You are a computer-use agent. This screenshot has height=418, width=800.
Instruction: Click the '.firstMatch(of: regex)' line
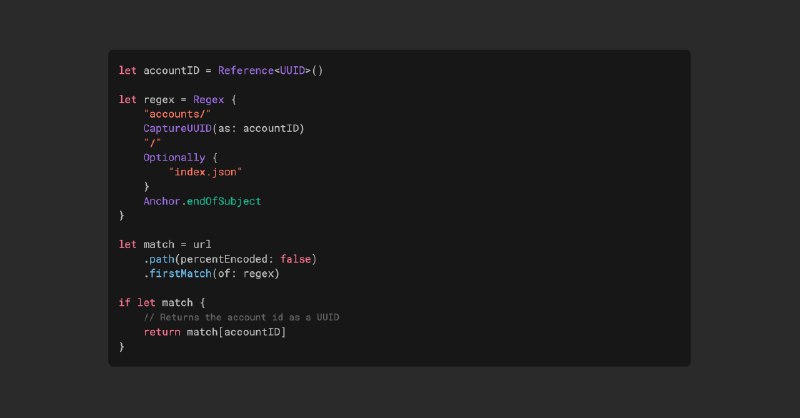tap(211, 274)
